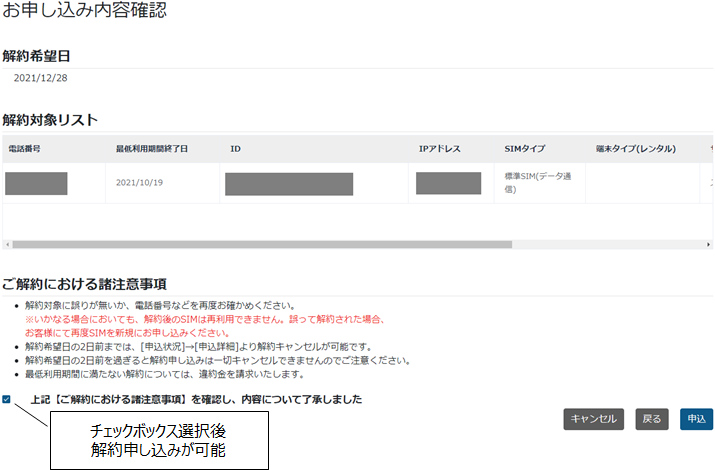
Task: Click the お申し込み内容確認 page title
Action: 85,10
